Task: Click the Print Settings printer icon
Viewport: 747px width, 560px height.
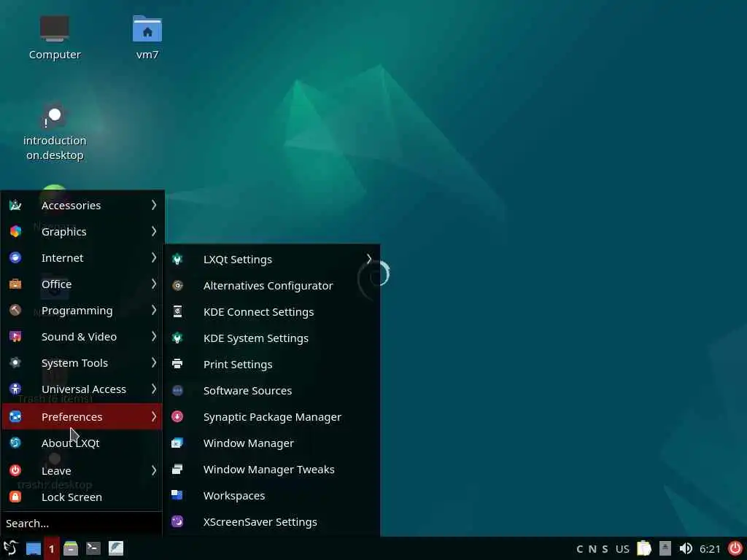Action: [x=177, y=365]
